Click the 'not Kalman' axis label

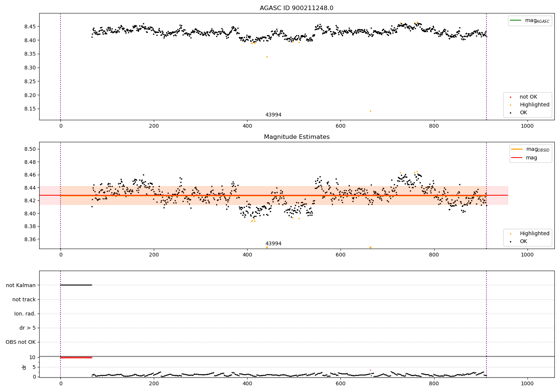pyautogui.click(x=21, y=285)
